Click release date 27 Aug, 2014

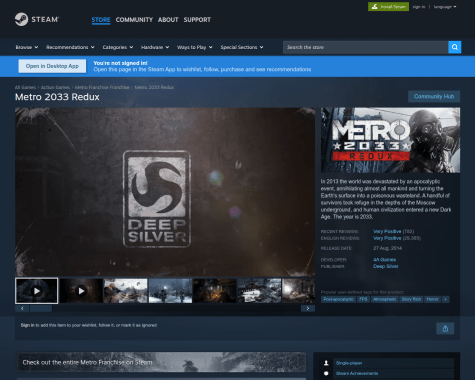[x=387, y=248]
